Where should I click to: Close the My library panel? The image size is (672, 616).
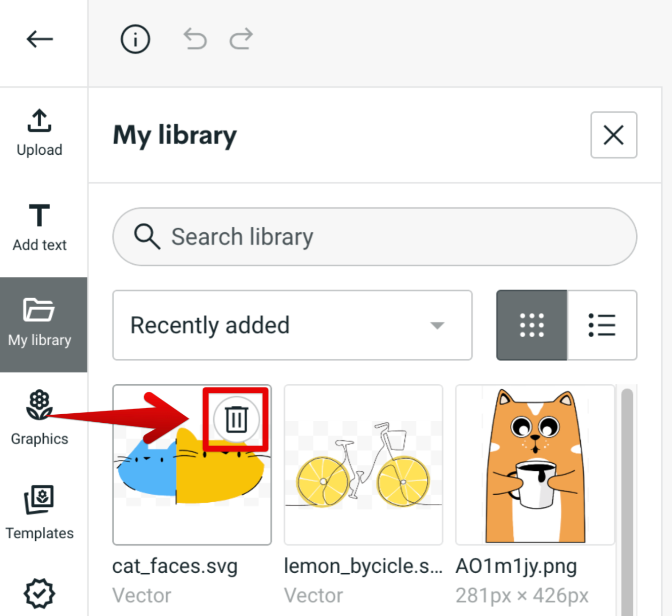[x=614, y=135]
